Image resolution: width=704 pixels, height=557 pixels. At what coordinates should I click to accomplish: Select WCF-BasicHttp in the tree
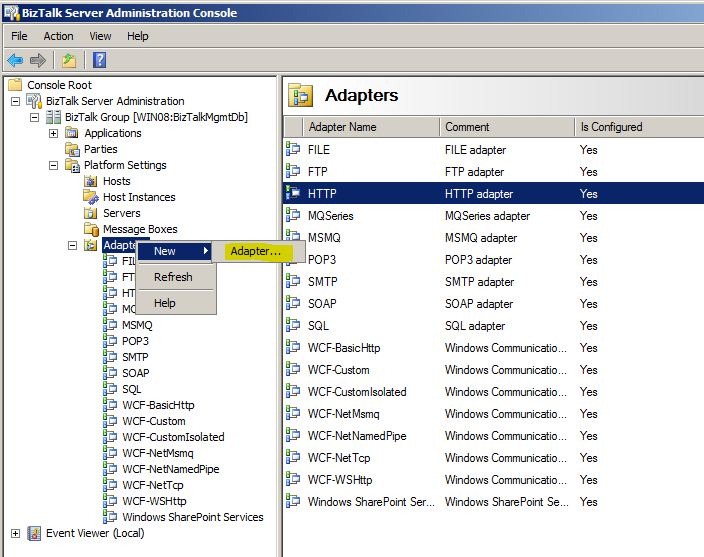tap(158, 405)
